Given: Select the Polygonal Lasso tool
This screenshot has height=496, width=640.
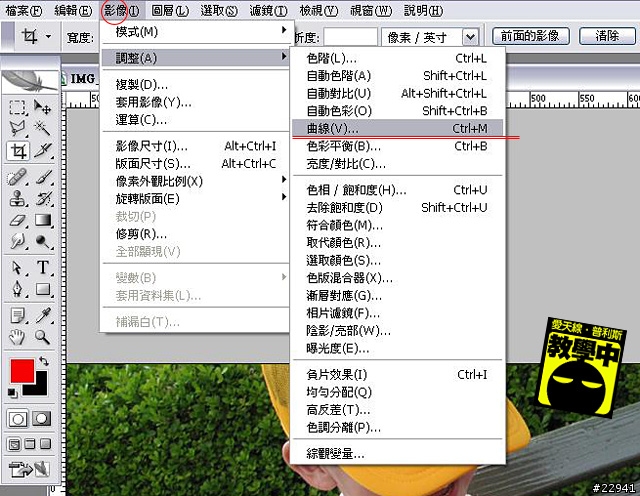Looking at the screenshot, I should pos(17,129).
